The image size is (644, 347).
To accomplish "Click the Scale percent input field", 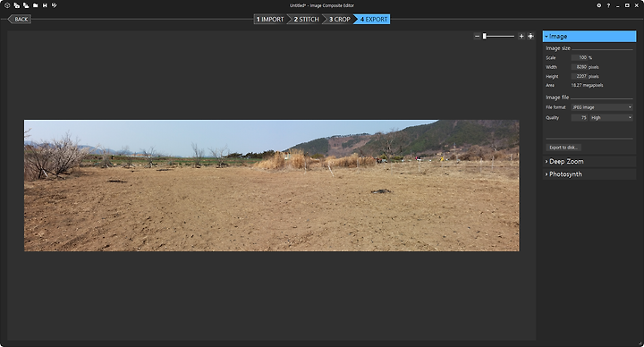I will (579, 57).
